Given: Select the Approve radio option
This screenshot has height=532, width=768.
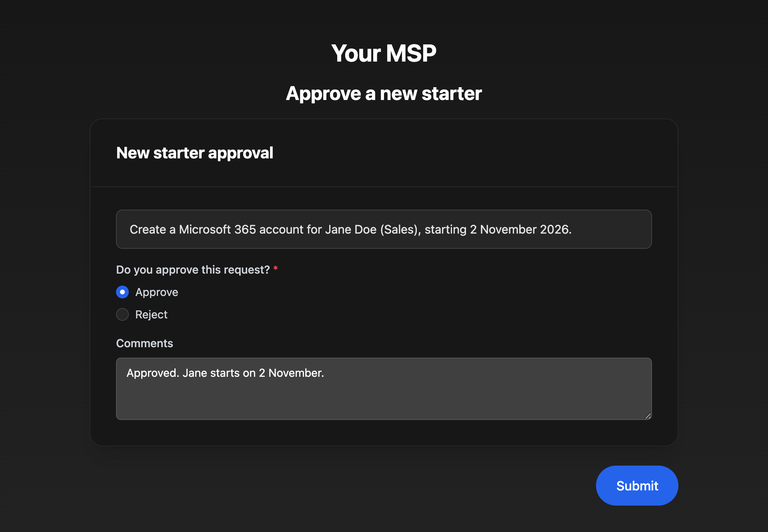Looking at the screenshot, I should pos(122,292).
